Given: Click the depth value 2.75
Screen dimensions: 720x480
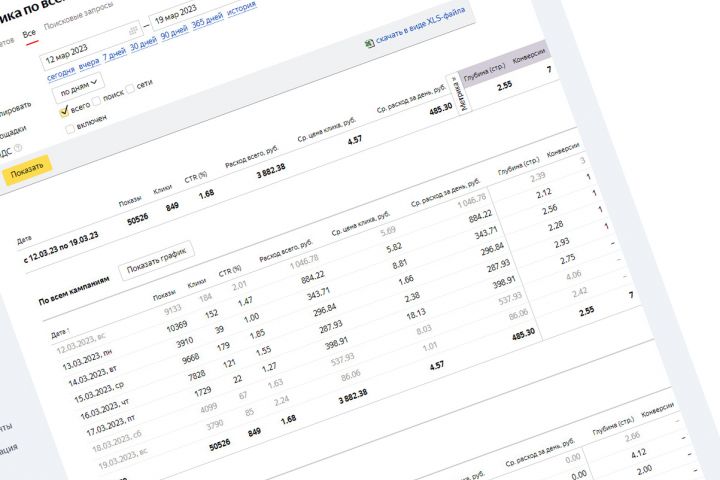Looking at the screenshot, I should (x=568, y=259).
